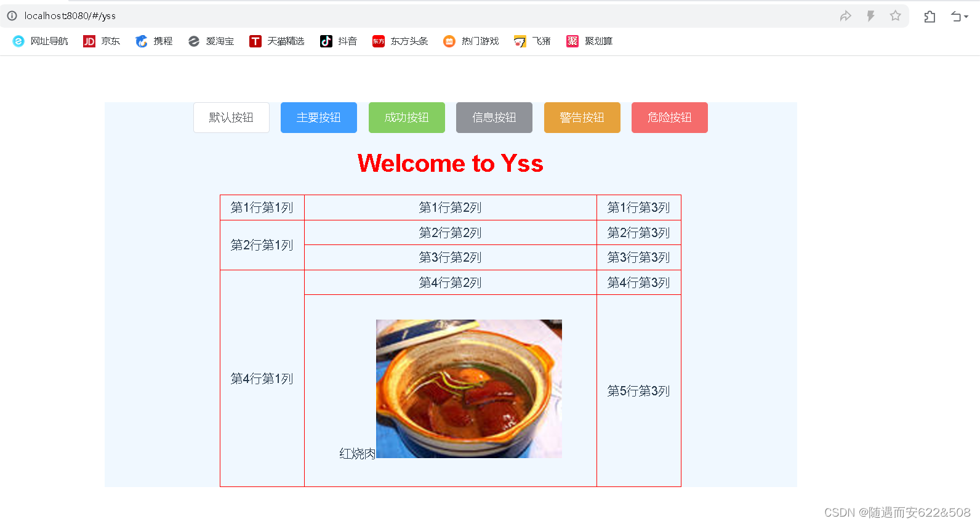
Task: Open the 聚划算 bookmark
Action: [590, 41]
